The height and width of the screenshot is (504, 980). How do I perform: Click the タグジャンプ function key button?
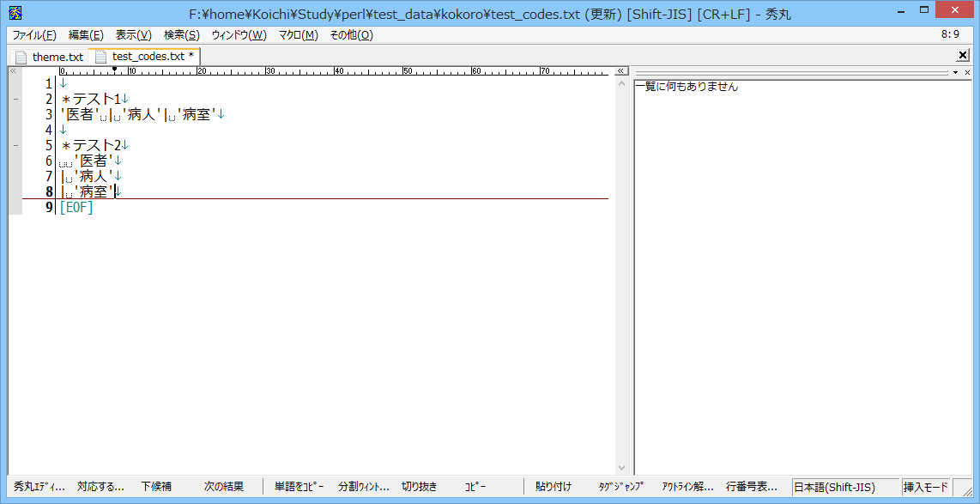pyautogui.click(x=620, y=487)
